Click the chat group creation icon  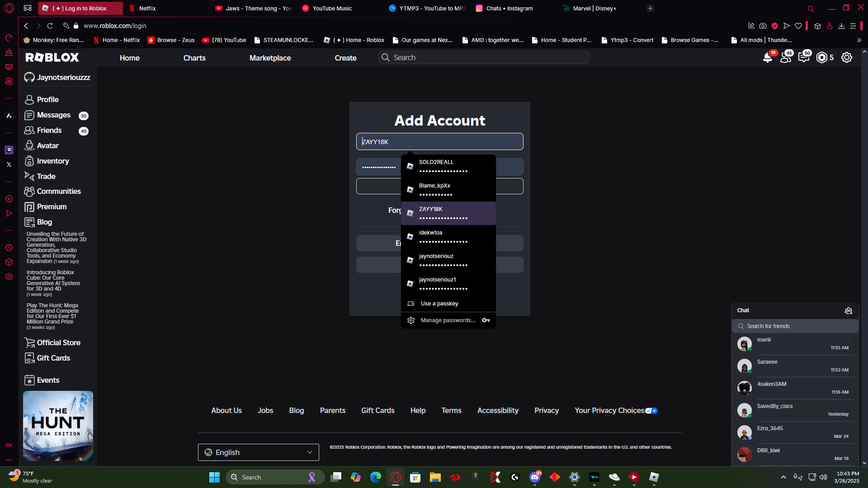tap(848, 310)
